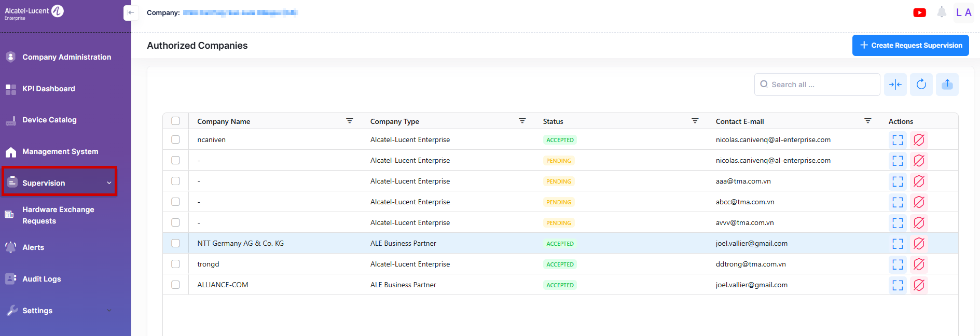The image size is (980, 336).
Task: Click the YouTube icon in header
Action: 919,13
